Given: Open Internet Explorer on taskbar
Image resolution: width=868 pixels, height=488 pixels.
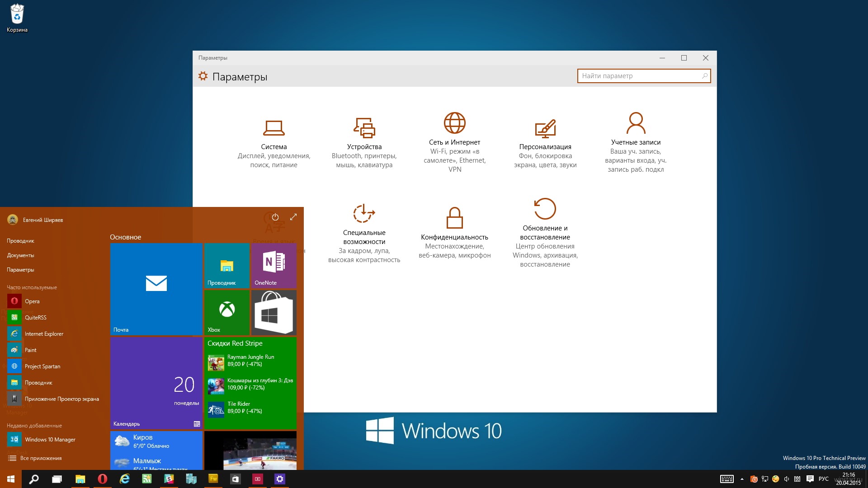Looking at the screenshot, I should pos(125,479).
